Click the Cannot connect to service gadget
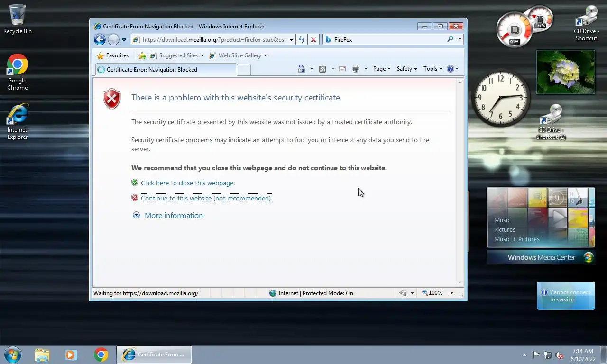Screen dimensions: 607x364 tap(566, 296)
